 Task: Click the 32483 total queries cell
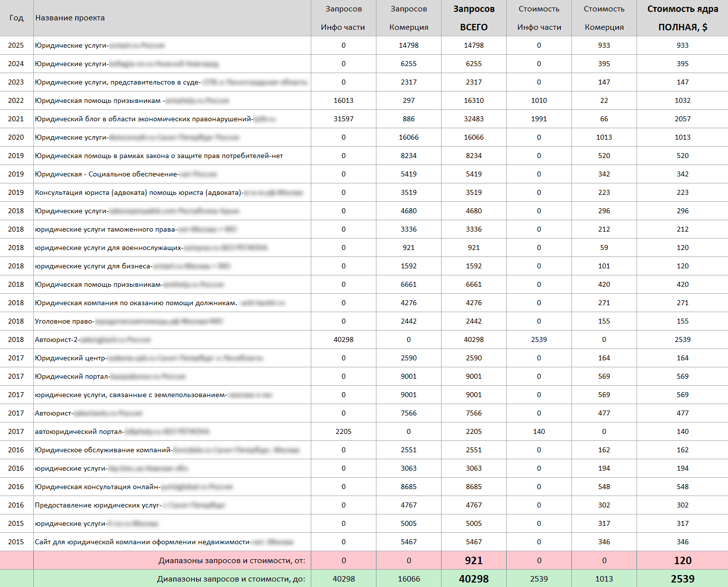(473, 119)
